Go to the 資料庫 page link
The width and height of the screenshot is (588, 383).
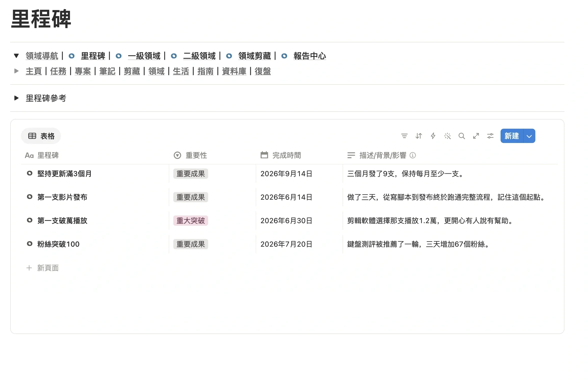pyautogui.click(x=234, y=71)
